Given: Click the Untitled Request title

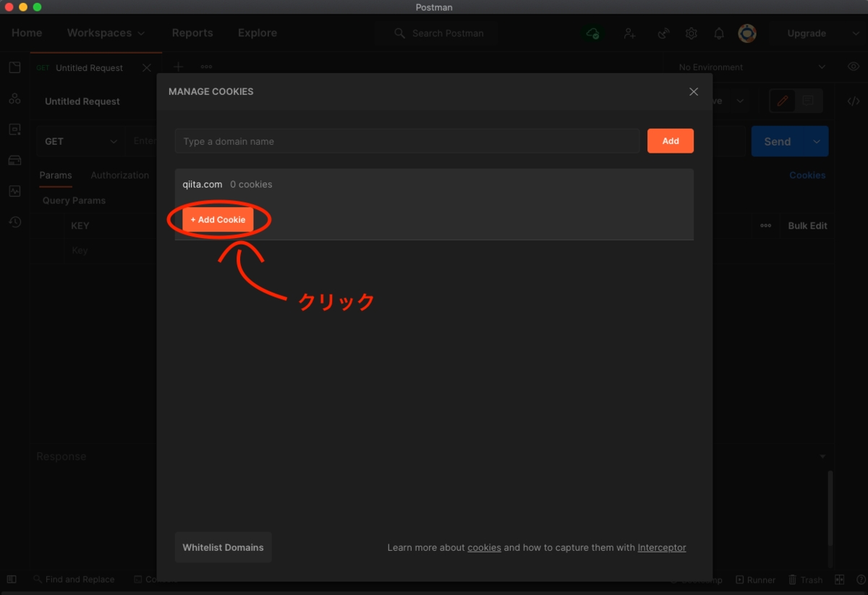Looking at the screenshot, I should point(82,101).
